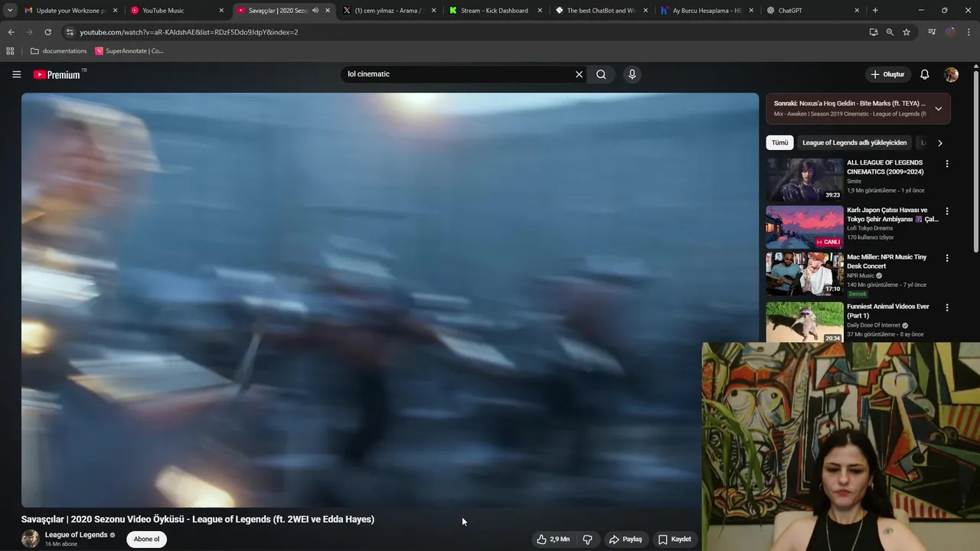Click the Oluştur create button
Image resolution: width=980 pixels, height=551 pixels.
tap(887, 74)
